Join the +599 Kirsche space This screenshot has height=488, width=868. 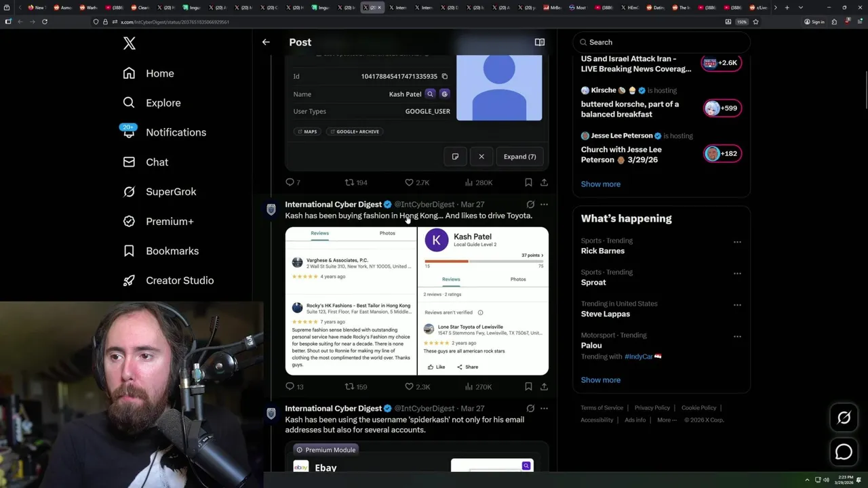[722, 108]
